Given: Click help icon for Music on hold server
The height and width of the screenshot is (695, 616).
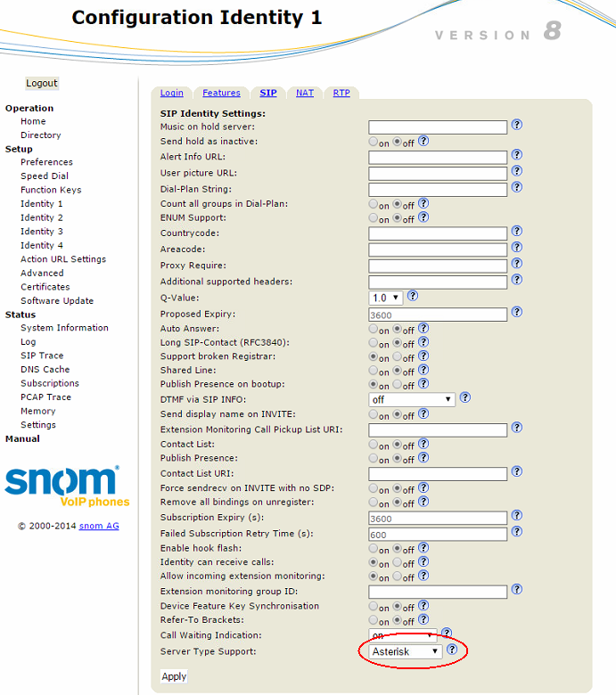Looking at the screenshot, I should click(x=517, y=126).
